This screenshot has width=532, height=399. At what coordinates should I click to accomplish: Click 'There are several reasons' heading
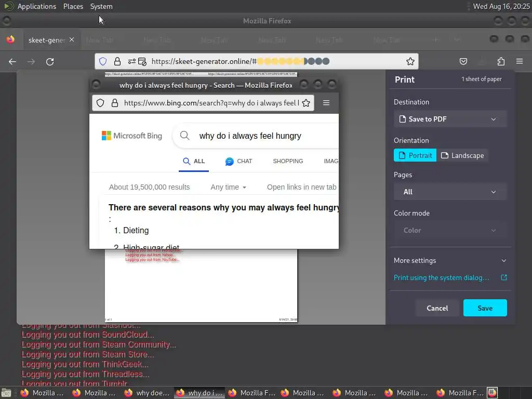pyautogui.click(x=223, y=207)
